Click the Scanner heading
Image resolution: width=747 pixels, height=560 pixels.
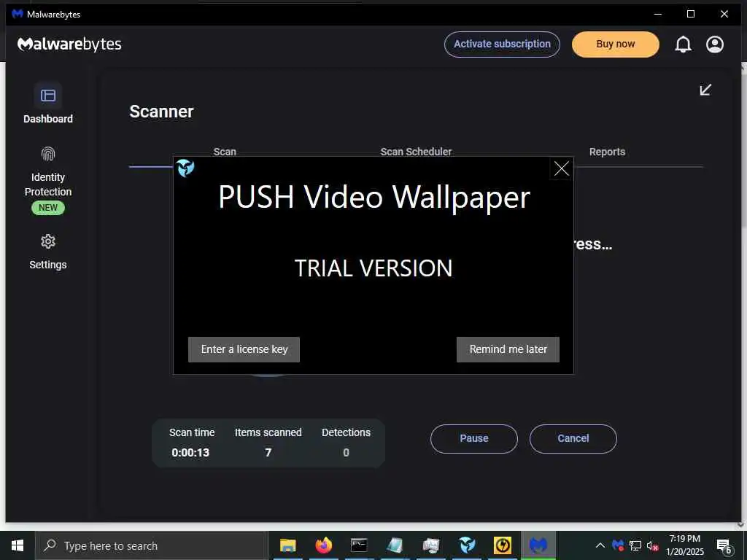coord(161,112)
